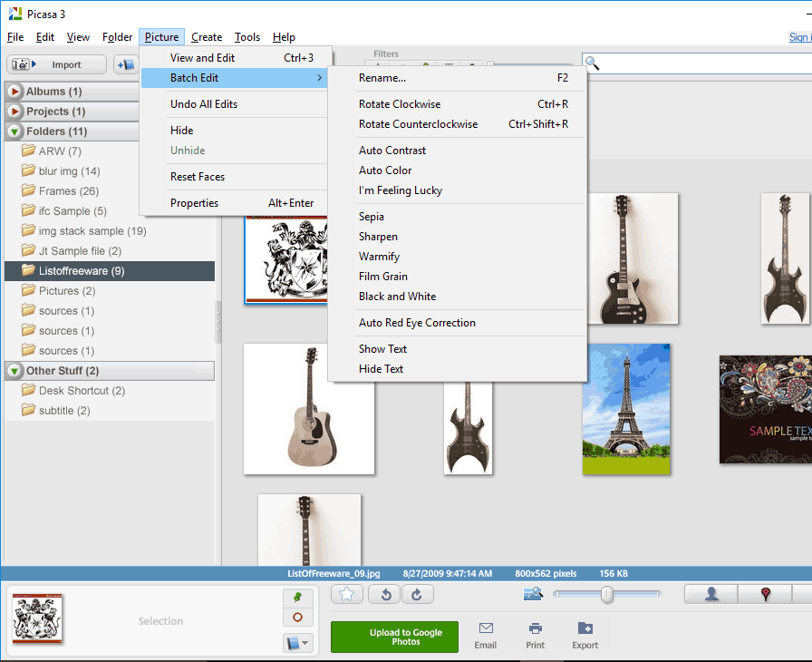Select the Eiffel Tower thumbnail
The image size is (812, 662).
(626, 409)
